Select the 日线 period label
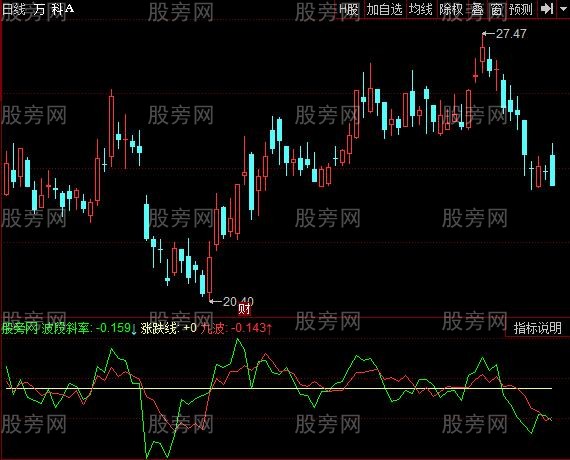The height and width of the screenshot is (460, 570). [x=13, y=9]
